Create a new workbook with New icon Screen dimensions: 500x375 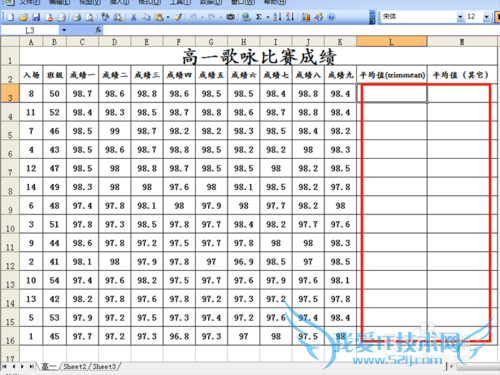click(10, 17)
